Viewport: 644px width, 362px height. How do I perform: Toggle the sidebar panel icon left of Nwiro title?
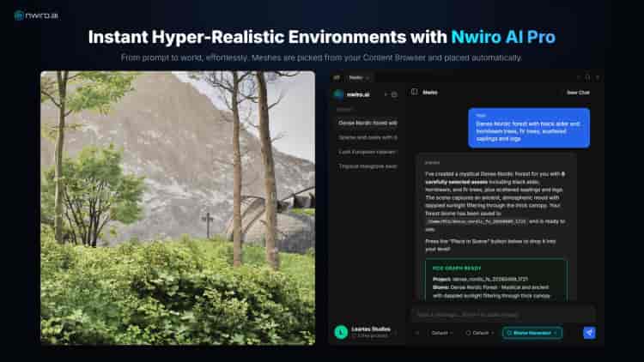414,92
